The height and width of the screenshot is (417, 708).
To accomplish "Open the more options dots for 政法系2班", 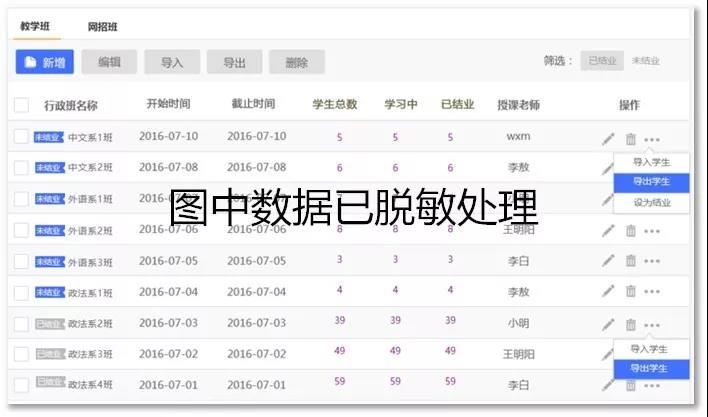I will (652, 324).
